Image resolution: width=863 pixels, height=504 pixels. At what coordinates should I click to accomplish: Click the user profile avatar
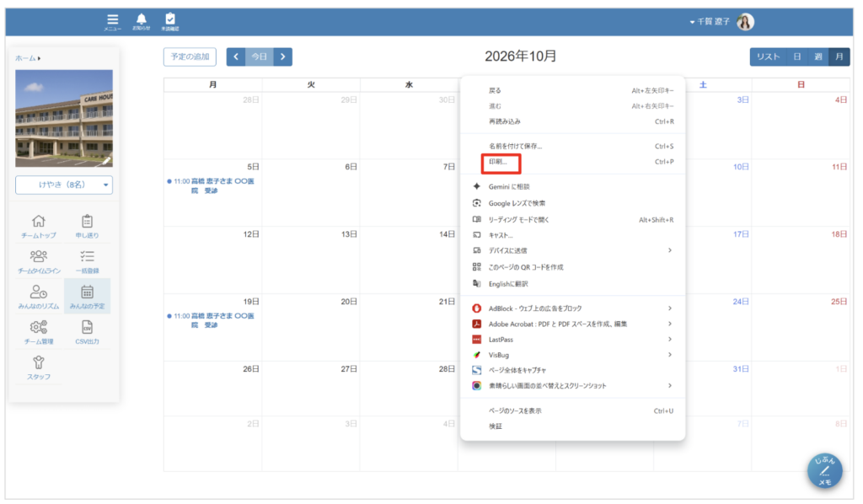tap(745, 22)
